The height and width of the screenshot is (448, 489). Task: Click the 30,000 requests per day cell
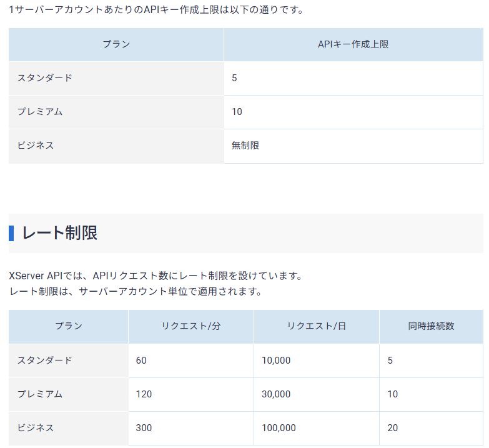pos(317,394)
